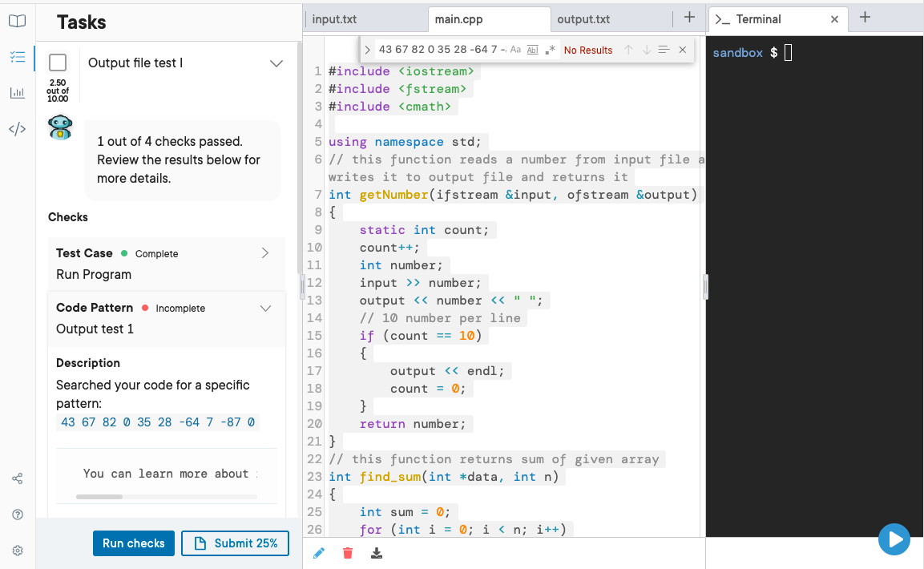The height and width of the screenshot is (569, 924).
Task: Click the red trash delete icon
Action: click(348, 552)
